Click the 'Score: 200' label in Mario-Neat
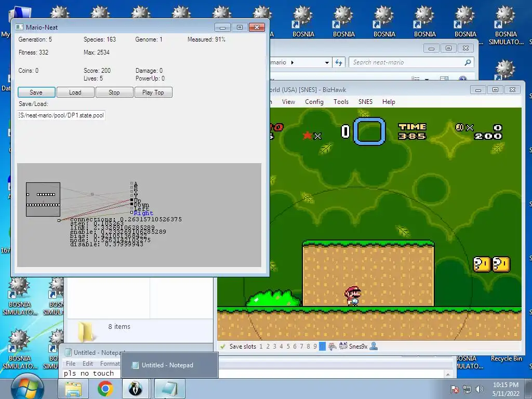The height and width of the screenshot is (399, 532). 97,71
